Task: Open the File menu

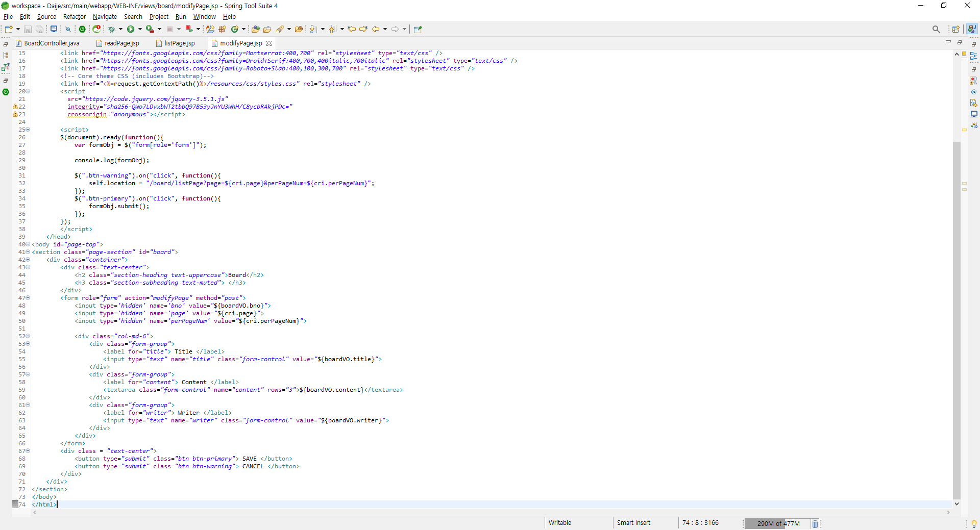Action: [8, 17]
